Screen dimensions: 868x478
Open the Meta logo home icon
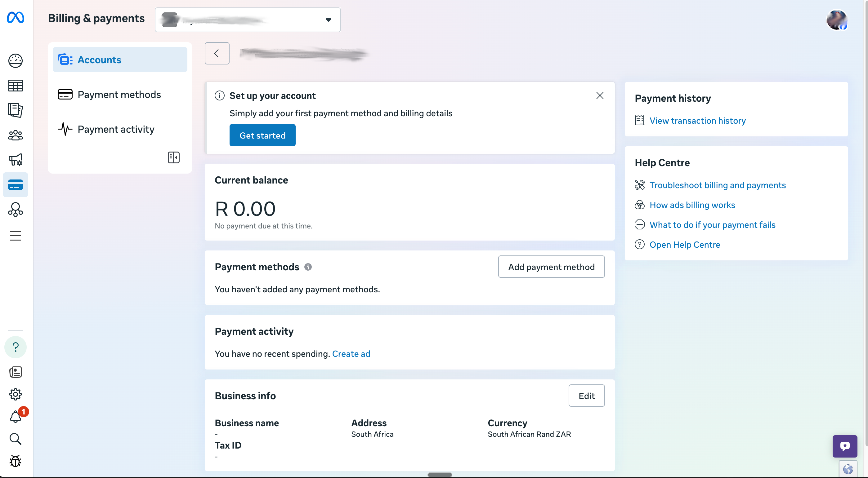click(x=16, y=17)
